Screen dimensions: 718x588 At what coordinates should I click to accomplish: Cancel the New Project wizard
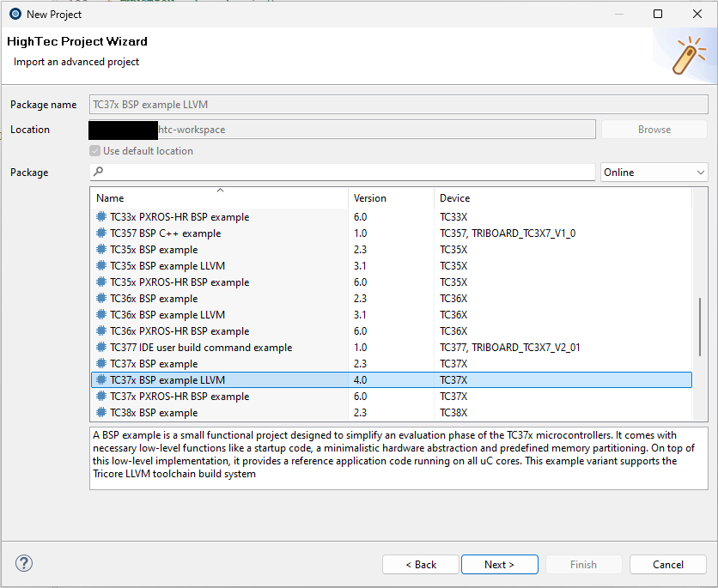(x=667, y=565)
